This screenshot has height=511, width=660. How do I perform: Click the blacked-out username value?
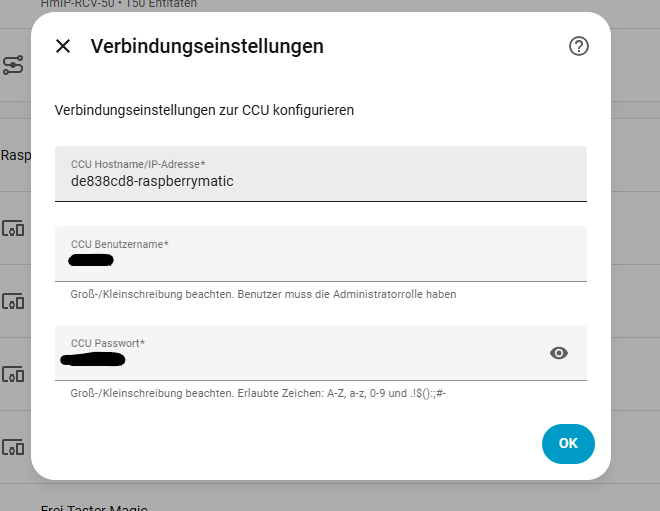91,261
